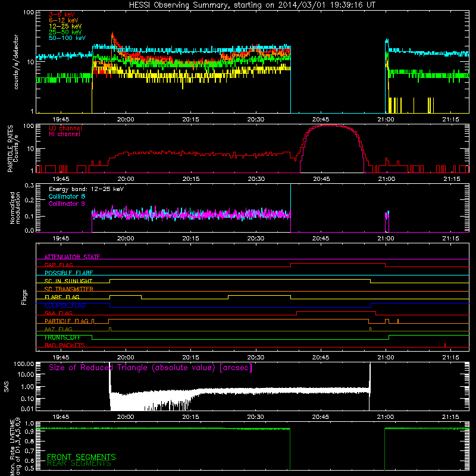Click the SC TRANSMITTER flag label
This screenshot has width=476, height=476.
(69, 289)
